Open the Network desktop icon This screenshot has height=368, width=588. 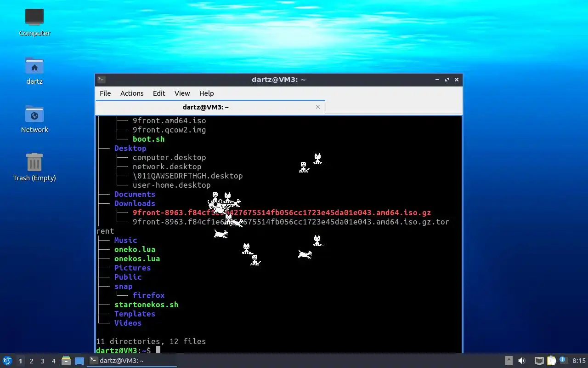pos(34,119)
